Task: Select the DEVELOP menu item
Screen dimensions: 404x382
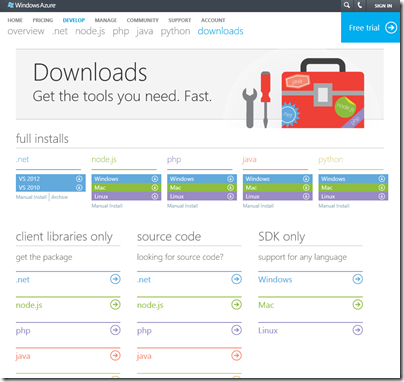Action: click(x=74, y=20)
